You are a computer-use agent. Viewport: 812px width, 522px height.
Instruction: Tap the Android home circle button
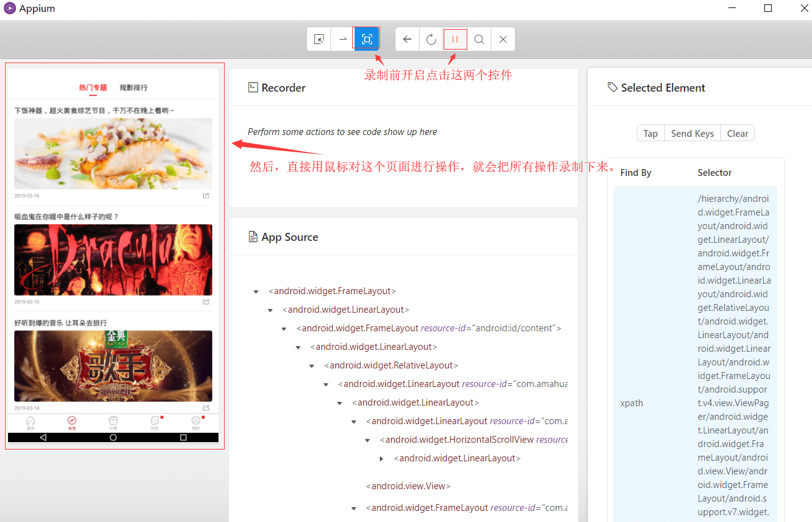113,437
